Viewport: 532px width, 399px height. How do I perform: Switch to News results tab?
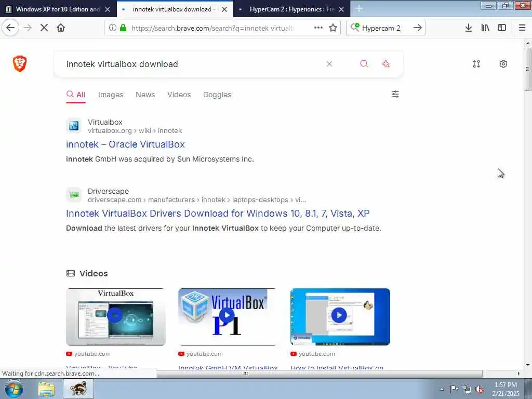[x=145, y=95]
